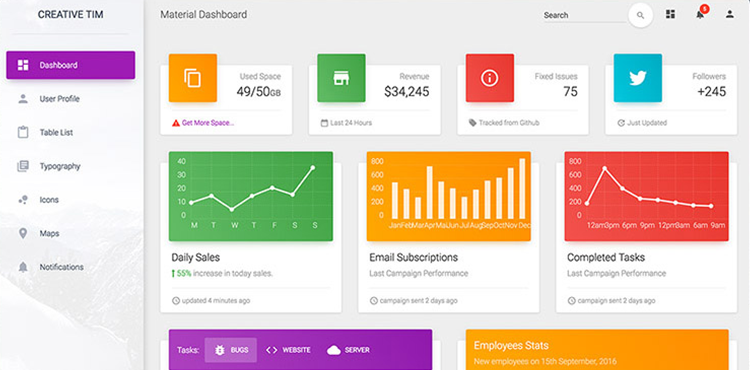Follow the Get More Space link

pyautogui.click(x=208, y=123)
